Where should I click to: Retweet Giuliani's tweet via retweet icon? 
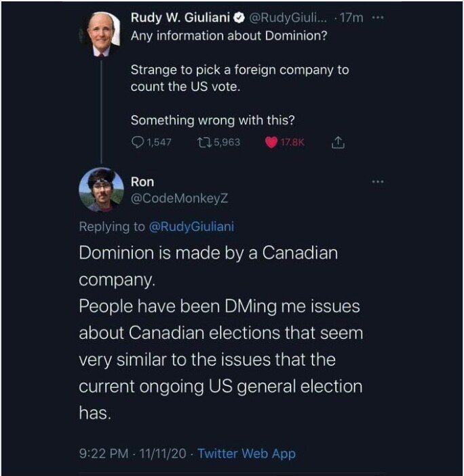tap(202, 143)
